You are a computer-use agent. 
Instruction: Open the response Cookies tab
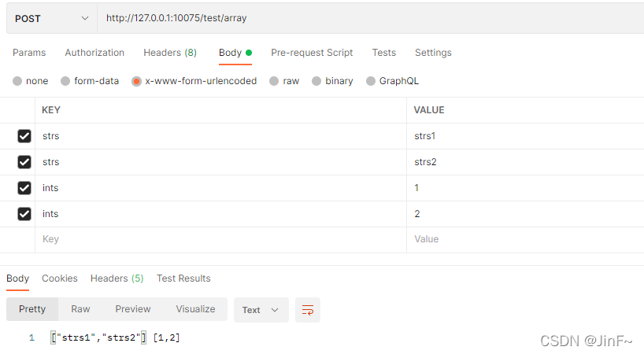pyautogui.click(x=60, y=278)
